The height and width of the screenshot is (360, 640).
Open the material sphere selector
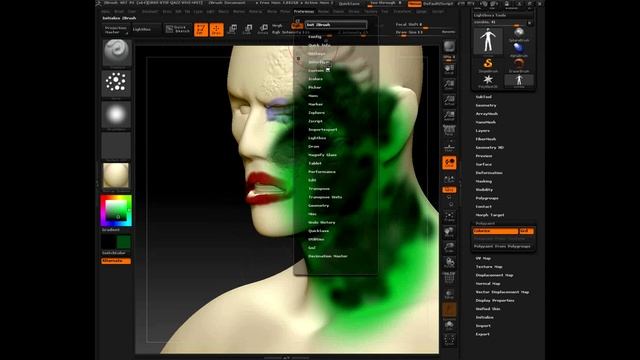click(x=116, y=176)
